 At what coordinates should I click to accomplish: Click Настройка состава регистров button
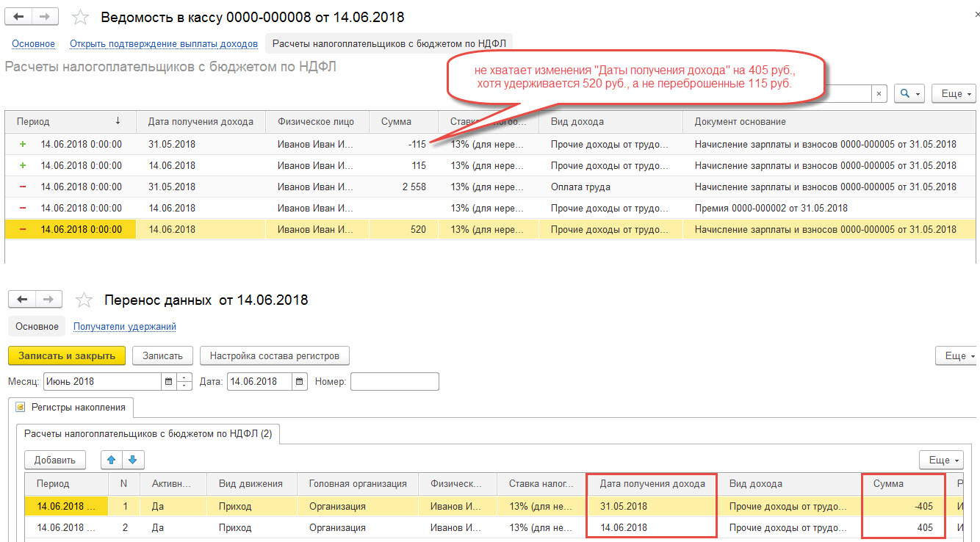(275, 355)
